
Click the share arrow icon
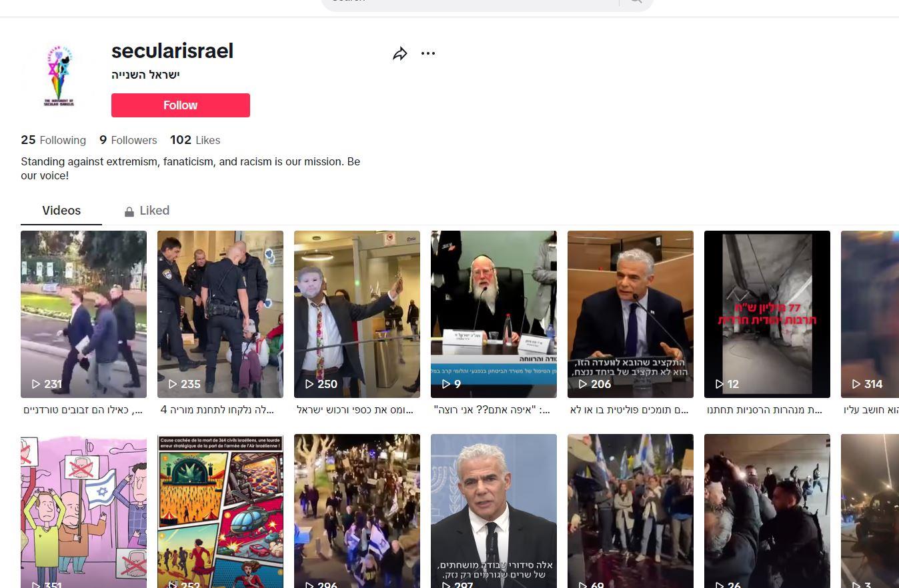click(x=400, y=54)
